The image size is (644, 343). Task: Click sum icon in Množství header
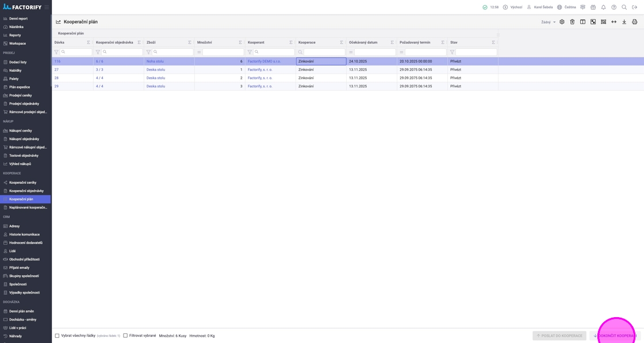coord(240,43)
